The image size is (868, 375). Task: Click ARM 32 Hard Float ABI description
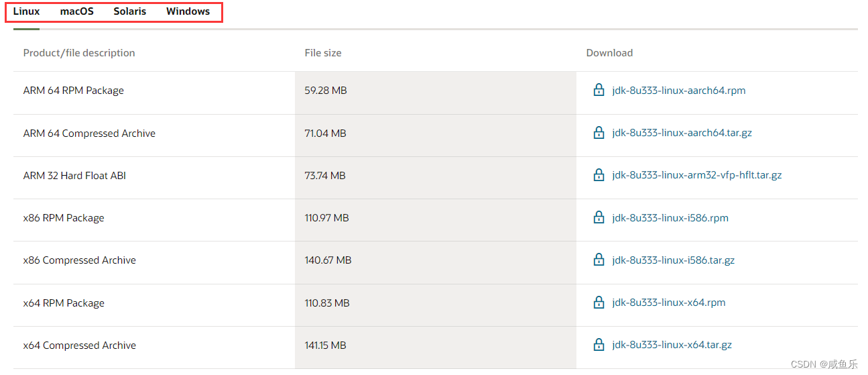click(74, 175)
